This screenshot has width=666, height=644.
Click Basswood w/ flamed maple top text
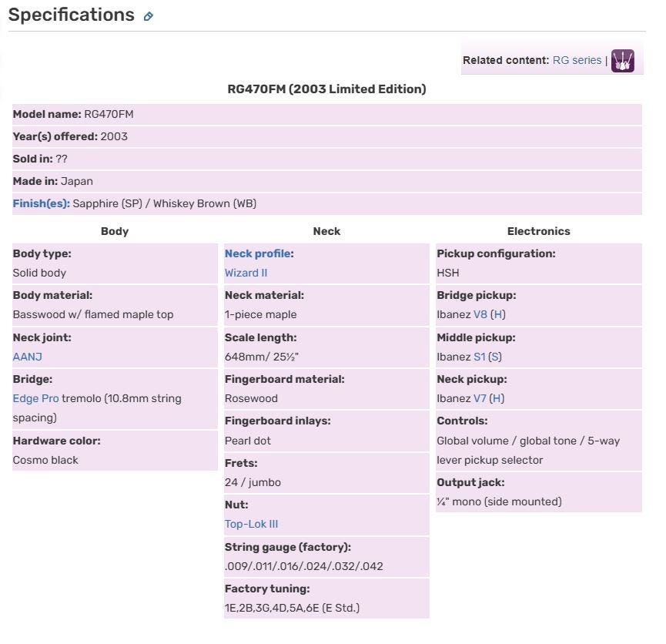click(x=93, y=314)
